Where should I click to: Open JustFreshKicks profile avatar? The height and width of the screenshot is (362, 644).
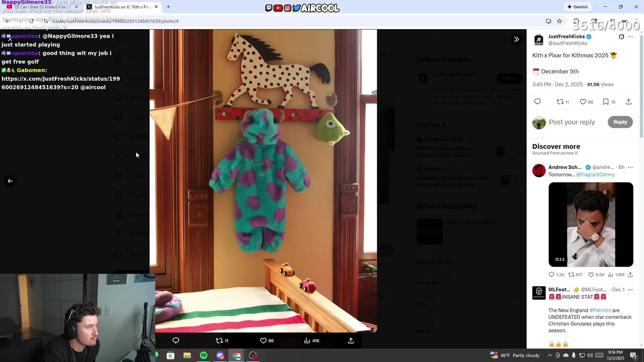click(539, 40)
